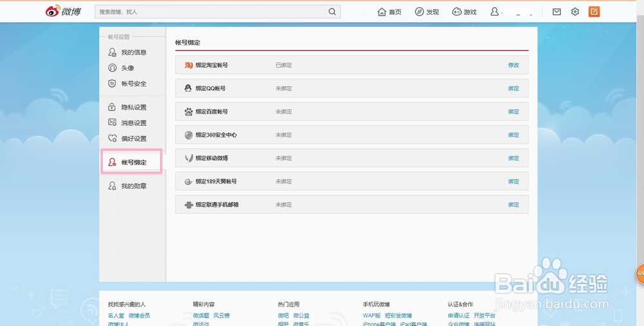644x326 pixels.
Task: Click the 帐号安全 shield icon
Action: tap(112, 84)
